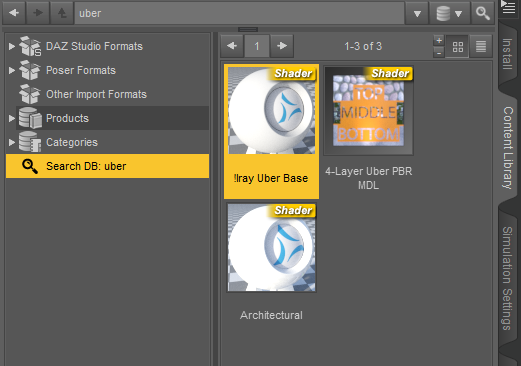This screenshot has height=366, width=521.
Task: Click the splitter handle below search bar
Action: click(x=248, y=29)
